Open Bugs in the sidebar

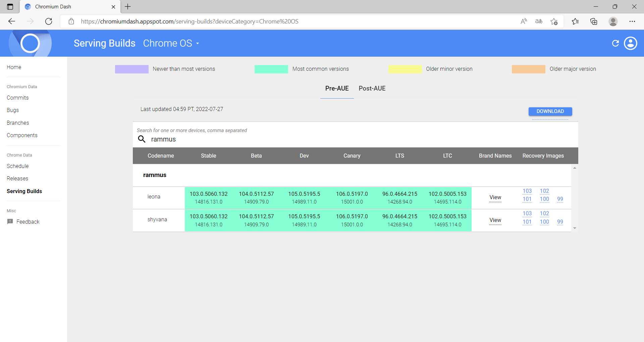pyautogui.click(x=13, y=110)
